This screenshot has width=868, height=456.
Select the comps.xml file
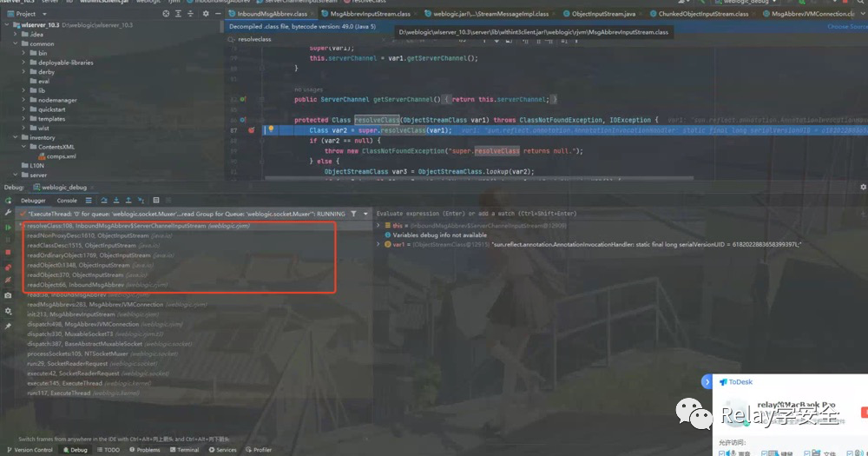57,156
